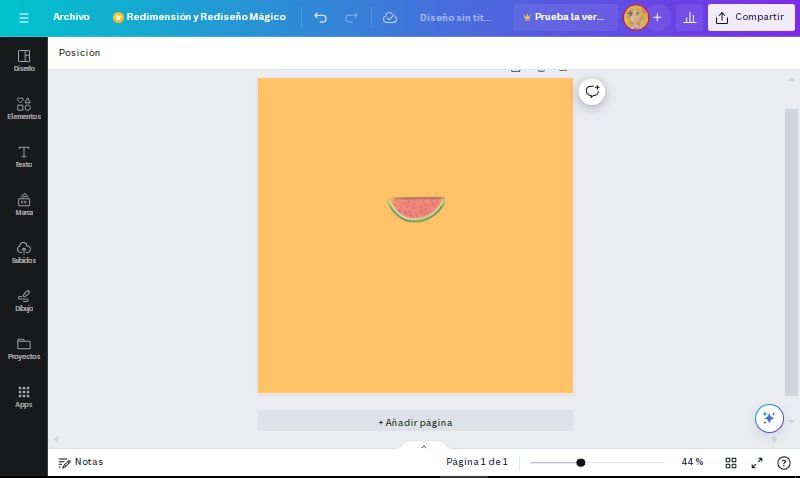Click Página 1 de 1 indicator
This screenshot has height=478, width=800.
pyautogui.click(x=477, y=462)
